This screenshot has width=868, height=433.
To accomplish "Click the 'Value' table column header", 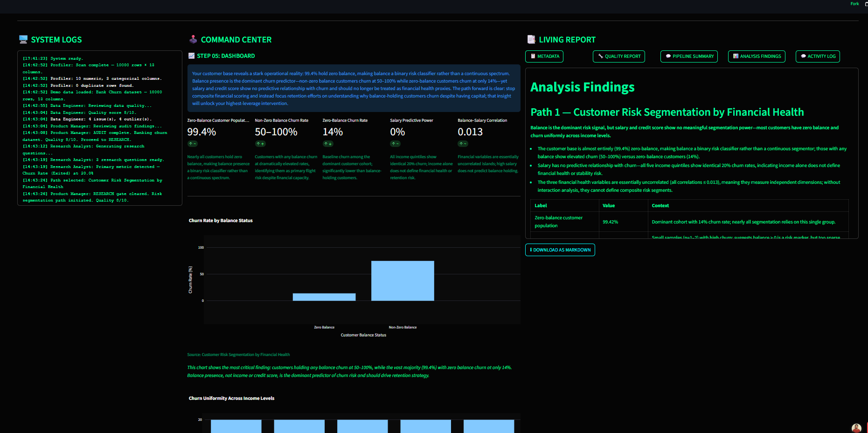I will 609,206.
